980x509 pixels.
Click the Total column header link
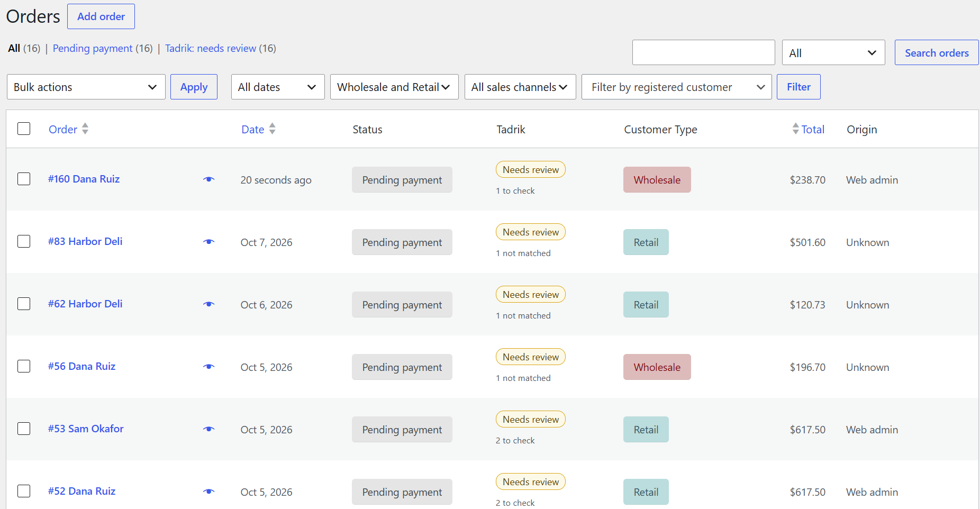813,129
